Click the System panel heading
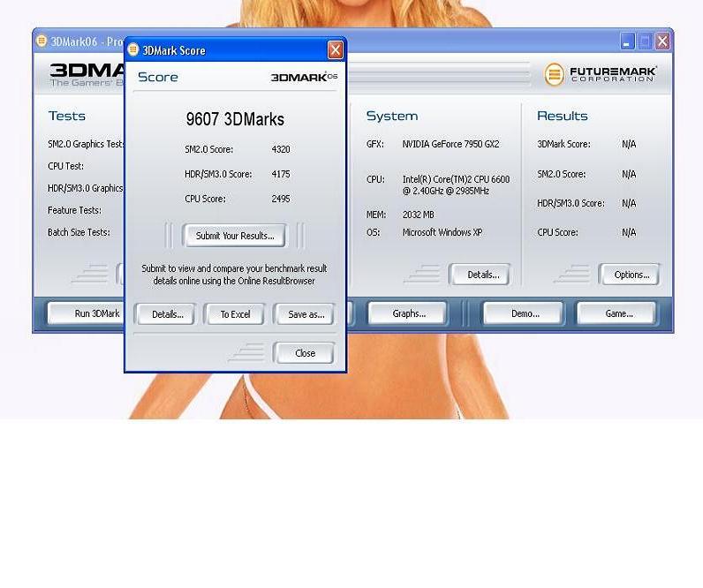Viewport: 703px width, 588px height. pos(392,116)
